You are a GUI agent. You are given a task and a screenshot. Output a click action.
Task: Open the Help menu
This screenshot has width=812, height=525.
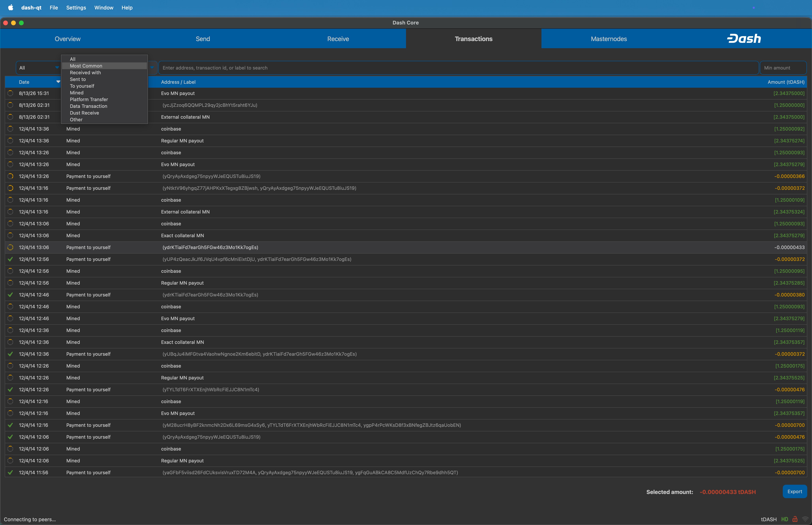coord(127,8)
